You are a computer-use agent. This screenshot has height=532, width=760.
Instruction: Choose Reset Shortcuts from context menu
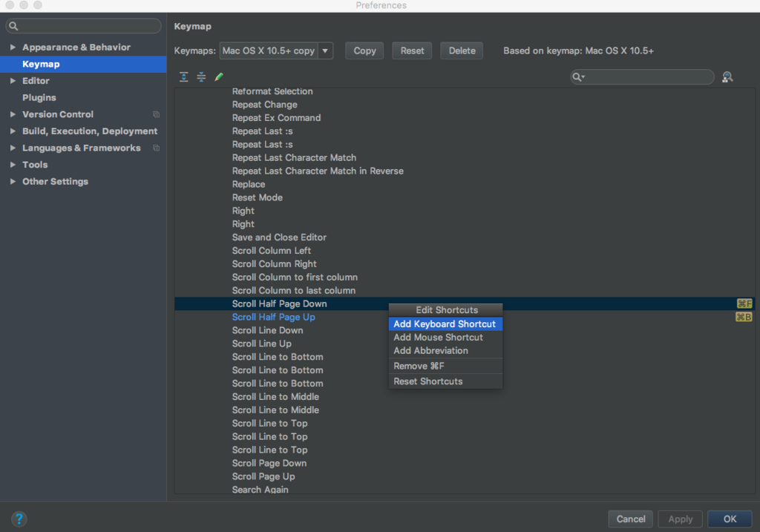coord(445,381)
